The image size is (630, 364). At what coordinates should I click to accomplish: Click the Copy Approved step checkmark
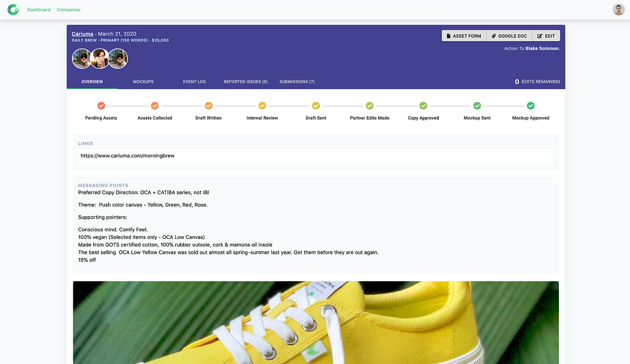tap(423, 106)
